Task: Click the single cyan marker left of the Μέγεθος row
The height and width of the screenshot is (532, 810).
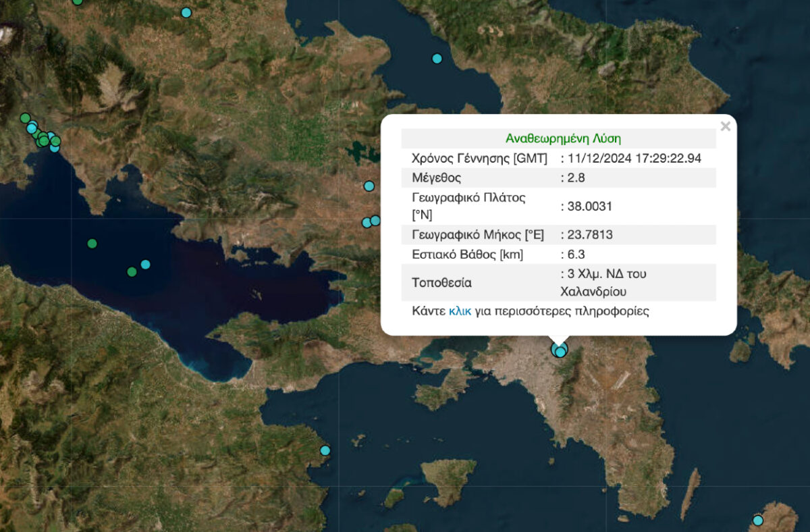Action: click(369, 186)
